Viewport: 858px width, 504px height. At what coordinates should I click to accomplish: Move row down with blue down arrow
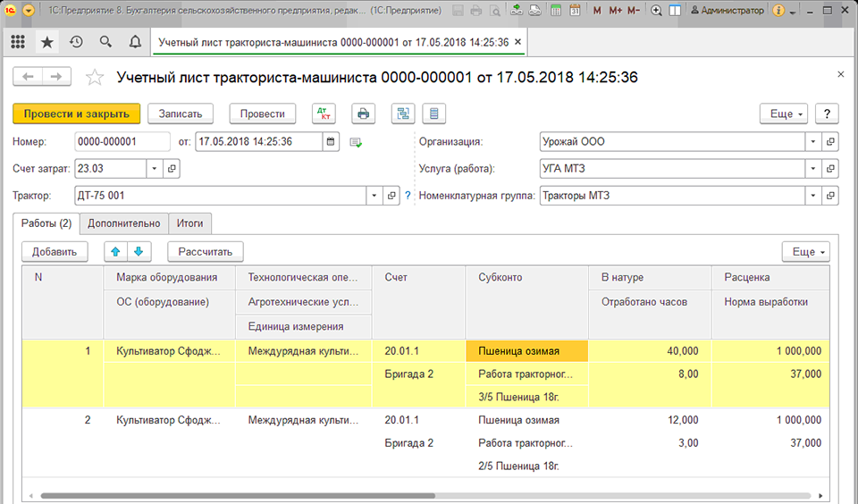(x=139, y=252)
